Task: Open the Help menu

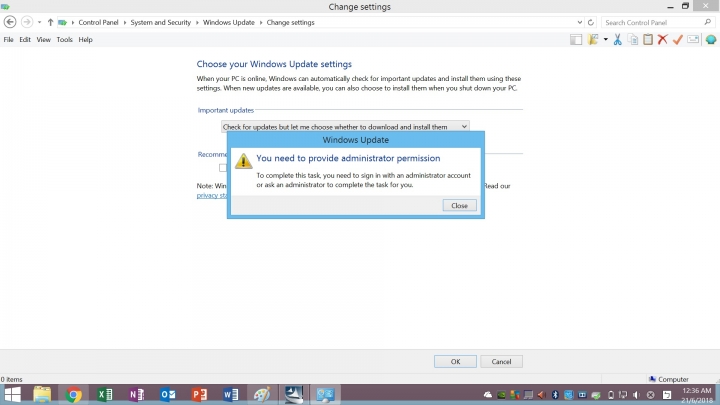Action: [85, 39]
